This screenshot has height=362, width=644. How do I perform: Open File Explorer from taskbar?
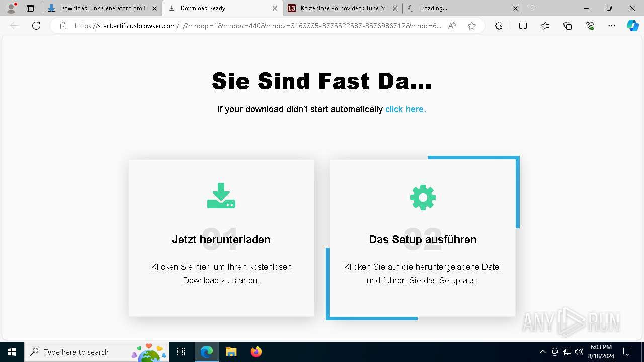(x=231, y=352)
